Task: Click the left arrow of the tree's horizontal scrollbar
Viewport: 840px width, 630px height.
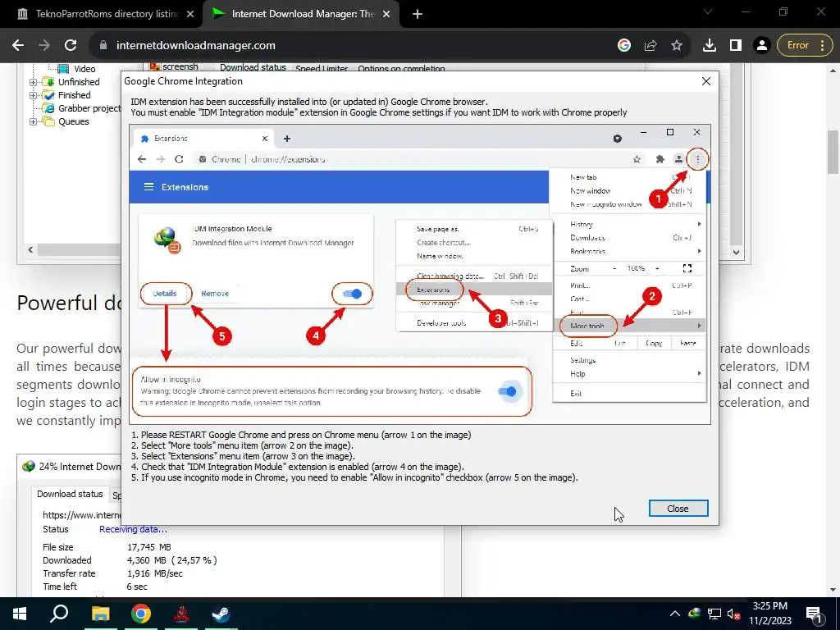Action: pyautogui.click(x=30, y=249)
